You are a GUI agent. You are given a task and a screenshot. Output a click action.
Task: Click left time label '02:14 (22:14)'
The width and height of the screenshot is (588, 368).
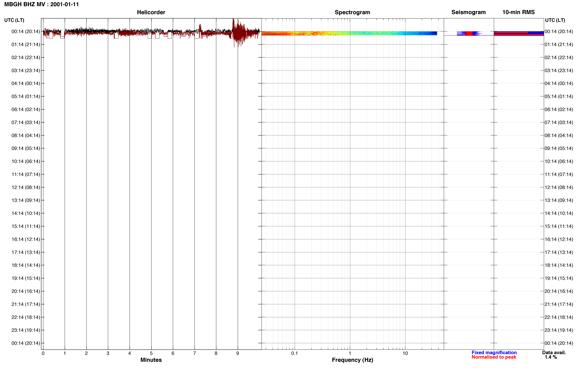pos(26,57)
